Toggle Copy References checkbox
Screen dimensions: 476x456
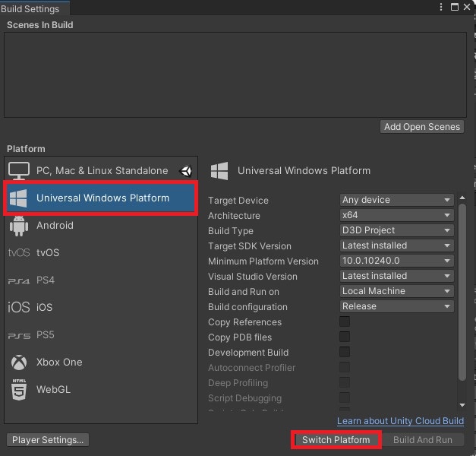pos(345,321)
